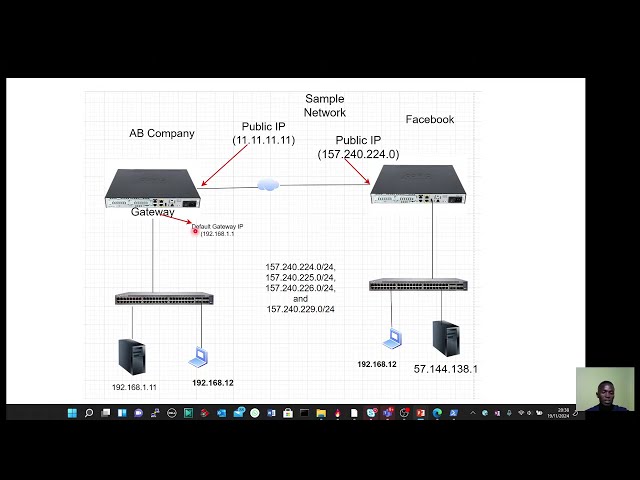The height and width of the screenshot is (480, 640).
Task: Open Wi-Fi network tray icon
Action: (521, 413)
